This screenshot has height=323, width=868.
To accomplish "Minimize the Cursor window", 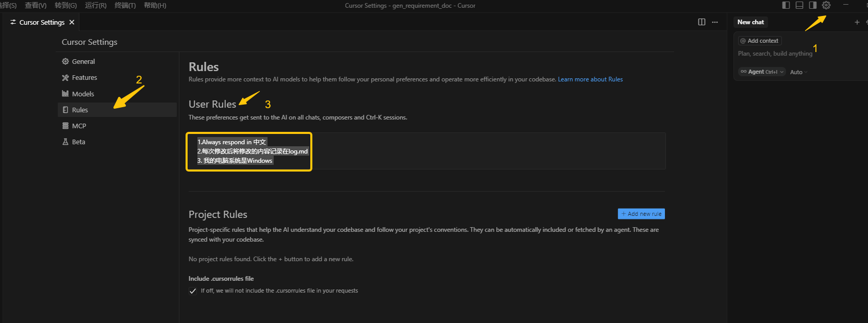I will tap(846, 5).
